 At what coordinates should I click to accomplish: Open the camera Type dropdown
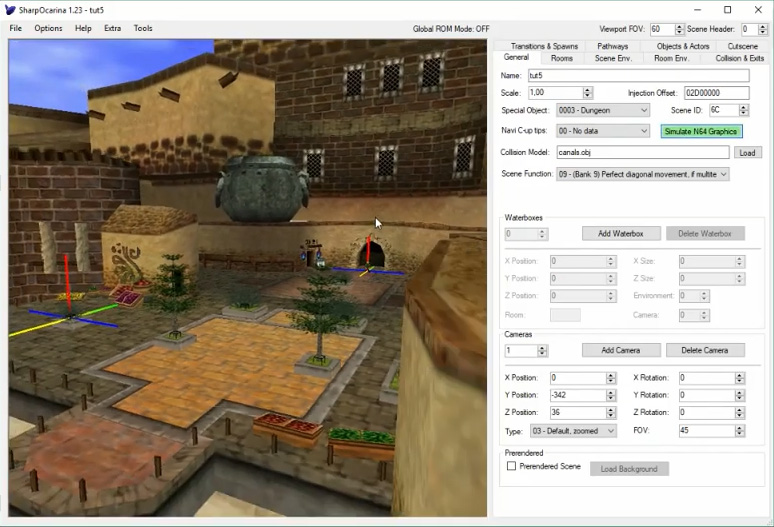(x=573, y=431)
